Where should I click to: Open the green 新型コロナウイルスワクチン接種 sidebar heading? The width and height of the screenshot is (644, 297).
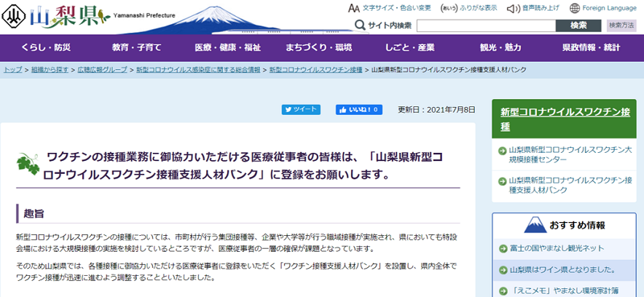pyautogui.click(x=565, y=119)
